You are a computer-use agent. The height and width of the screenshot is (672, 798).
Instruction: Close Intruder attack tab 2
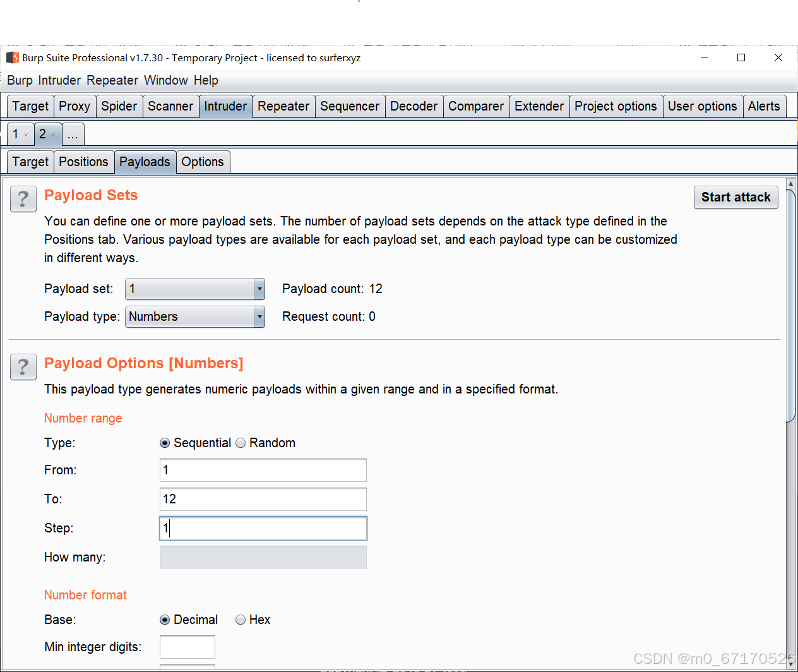click(x=53, y=135)
